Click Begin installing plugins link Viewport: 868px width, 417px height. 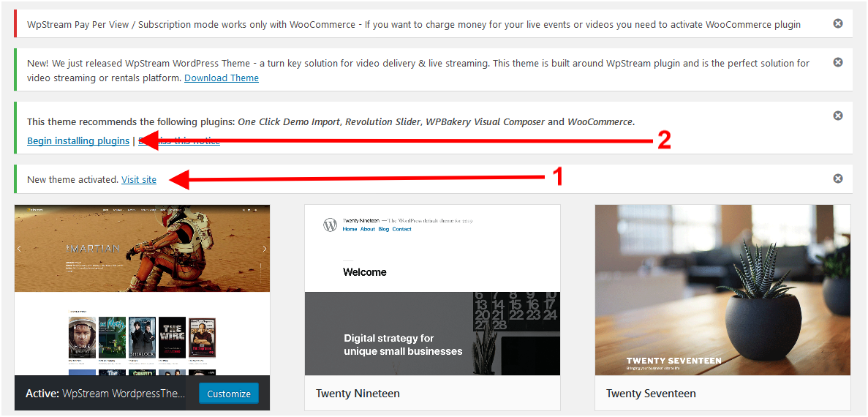click(x=78, y=141)
